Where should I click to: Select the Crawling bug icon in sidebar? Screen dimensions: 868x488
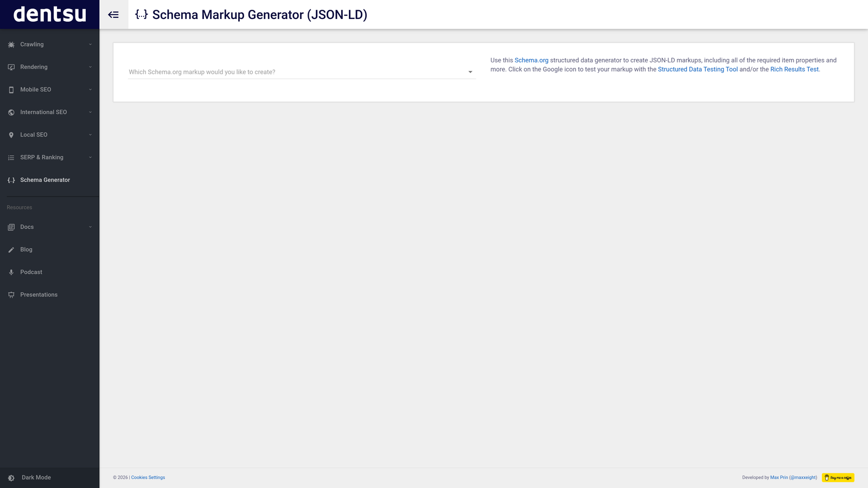11,44
